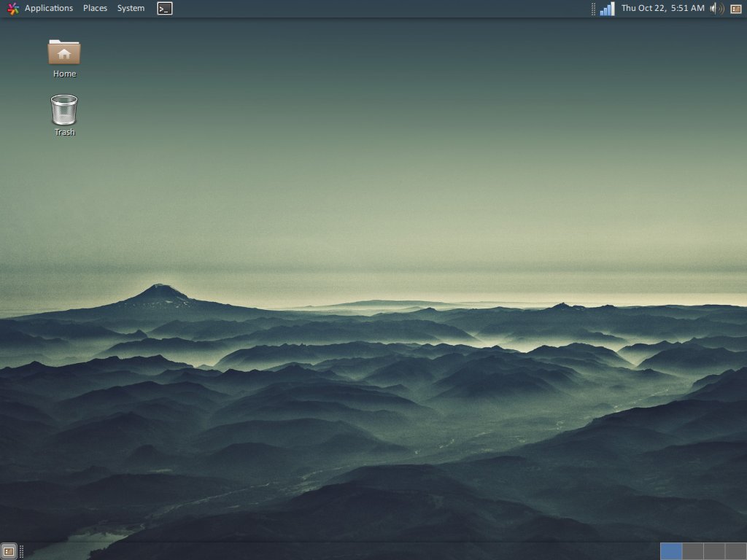This screenshot has width=747, height=560.
Task: Click the multicolor pinwheel logo icon
Action: coord(13,8)
